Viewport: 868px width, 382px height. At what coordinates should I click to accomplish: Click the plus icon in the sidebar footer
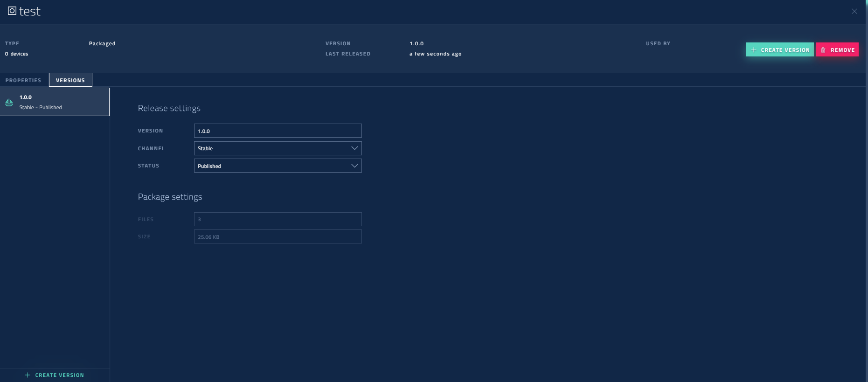click(28, 375)
